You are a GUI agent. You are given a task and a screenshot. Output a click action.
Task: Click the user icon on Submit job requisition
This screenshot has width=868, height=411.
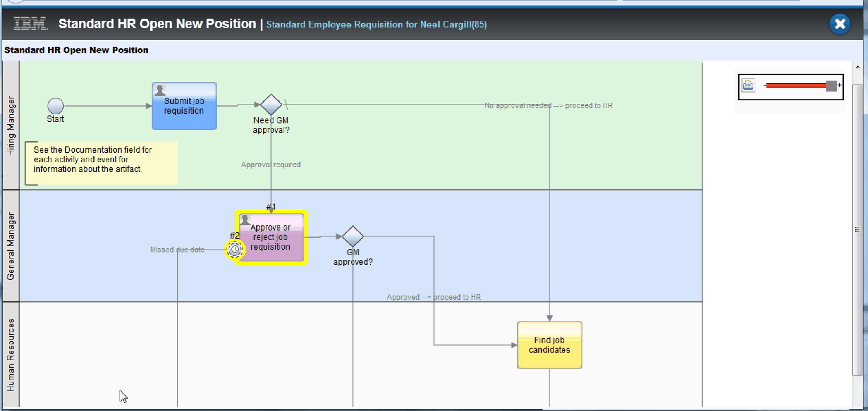click(x=160, y=90)
